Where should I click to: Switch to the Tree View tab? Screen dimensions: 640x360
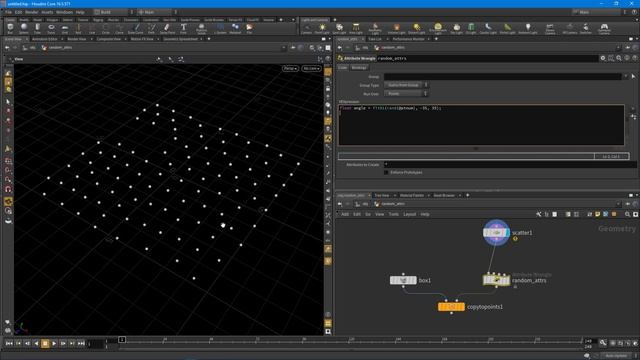(x=382, y=196)
